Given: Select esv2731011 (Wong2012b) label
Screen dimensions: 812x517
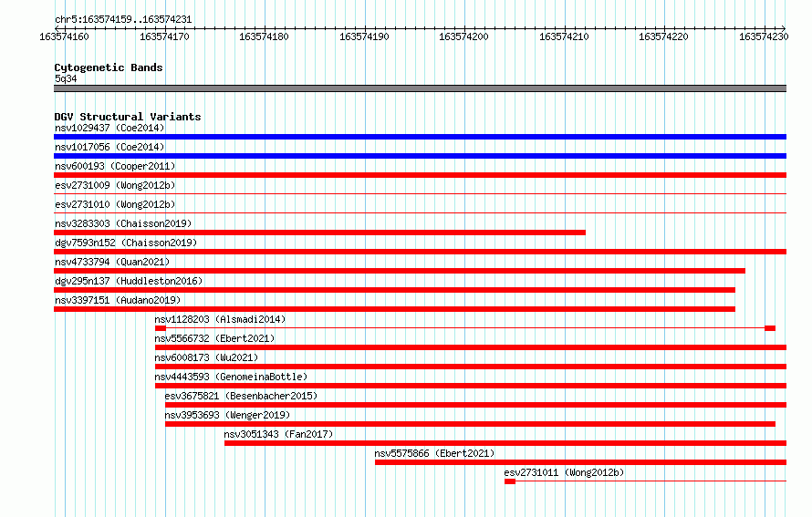Looking at the screenshot, I should coord(564,472).
